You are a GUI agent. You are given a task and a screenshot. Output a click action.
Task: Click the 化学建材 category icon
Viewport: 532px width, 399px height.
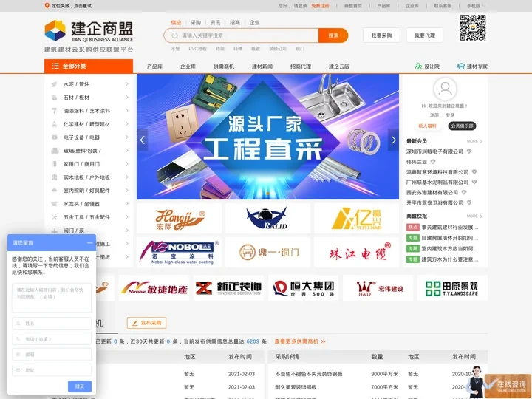click(x=54, y=124)
